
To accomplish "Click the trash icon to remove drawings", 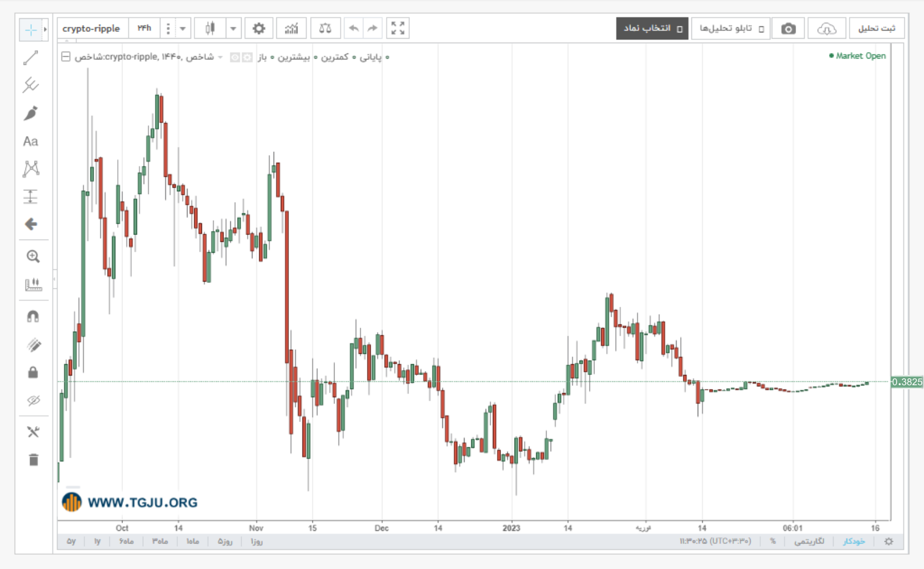I will coord(33,460).
